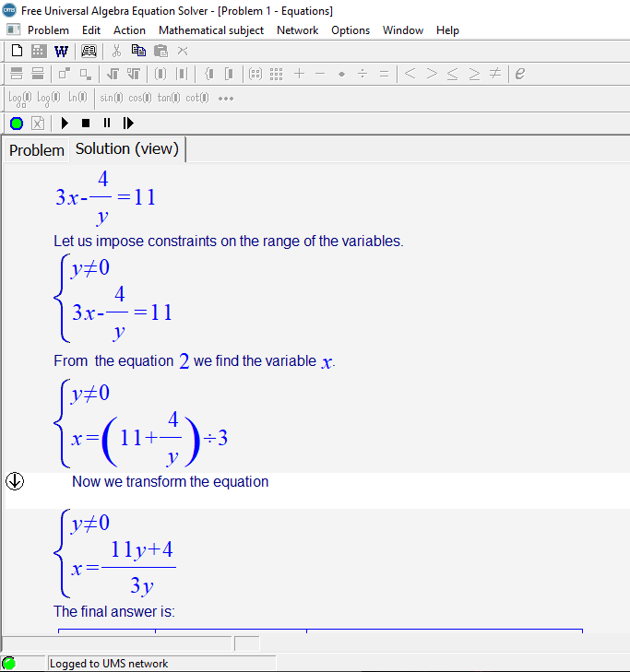Create a new problem with blank page icon

tap(17, 51)
